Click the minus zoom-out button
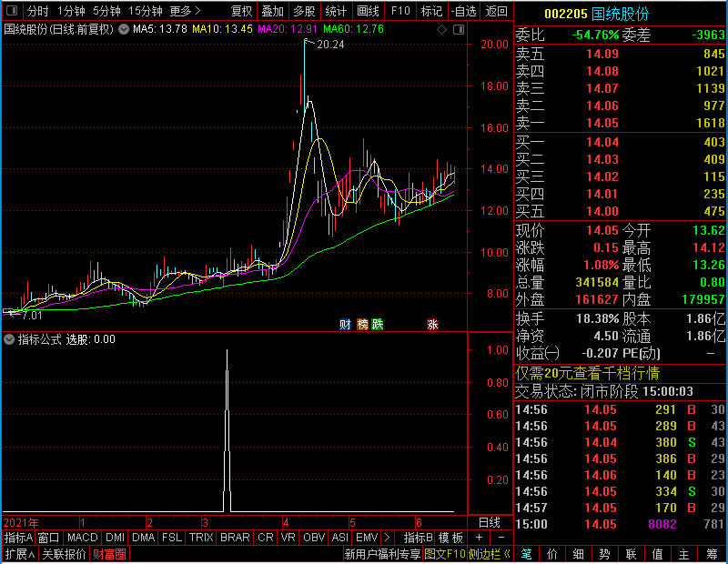 (x=501, y=538)
